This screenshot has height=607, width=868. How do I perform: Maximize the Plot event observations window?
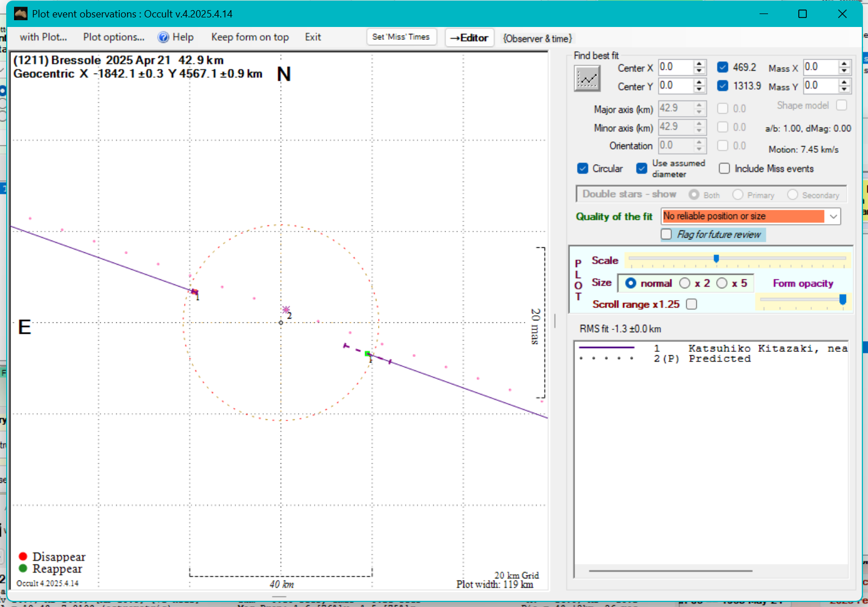point(802,14)
